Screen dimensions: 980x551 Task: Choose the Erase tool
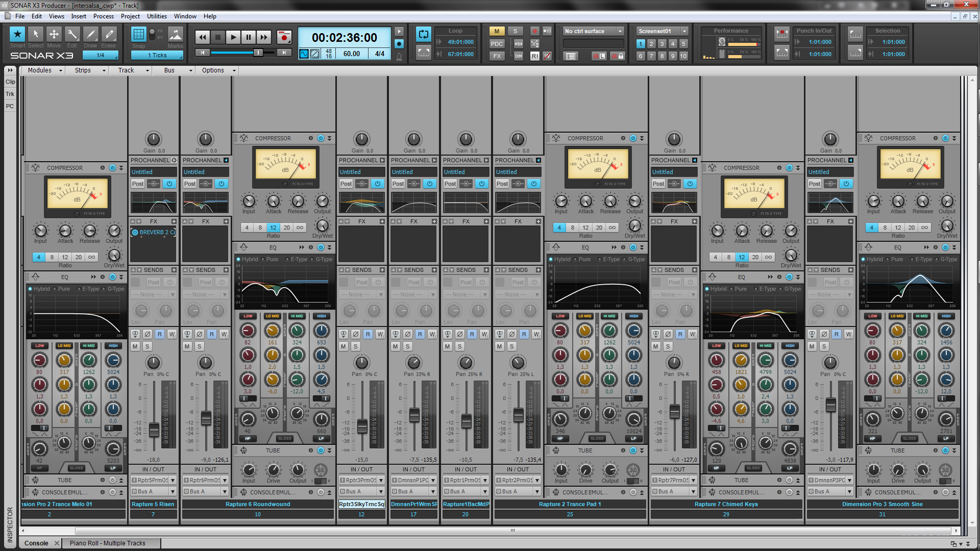click(x=109, y=34)
